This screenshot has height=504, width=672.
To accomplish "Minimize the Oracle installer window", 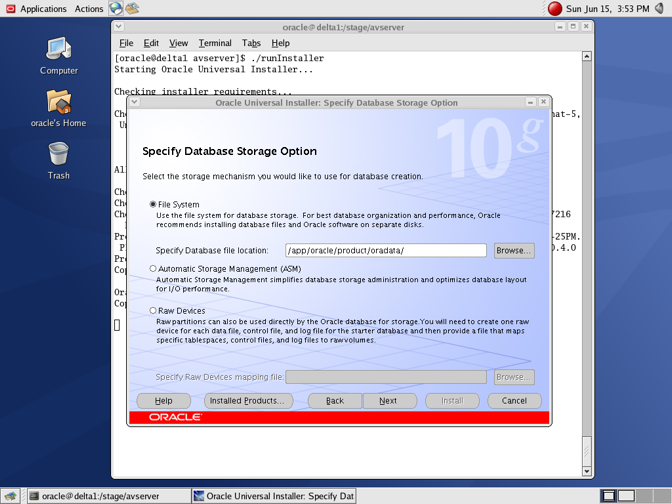I will [530, 102].
